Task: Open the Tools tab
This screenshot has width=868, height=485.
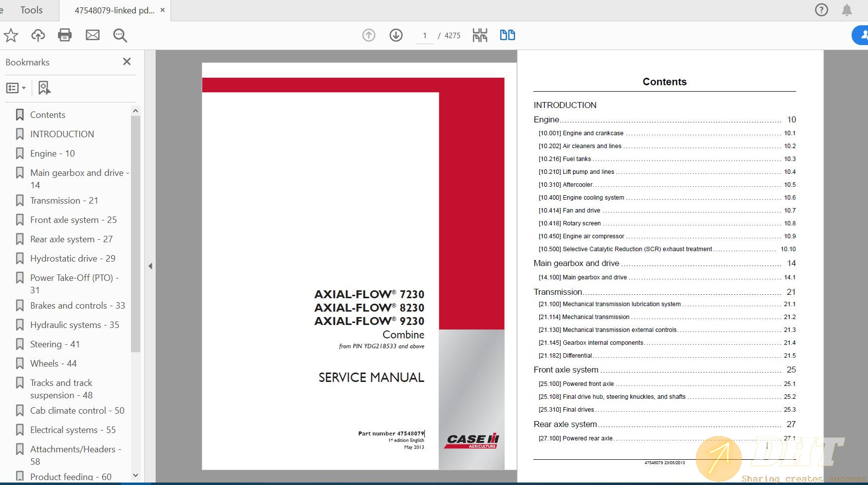Action: tap(31, 10)
